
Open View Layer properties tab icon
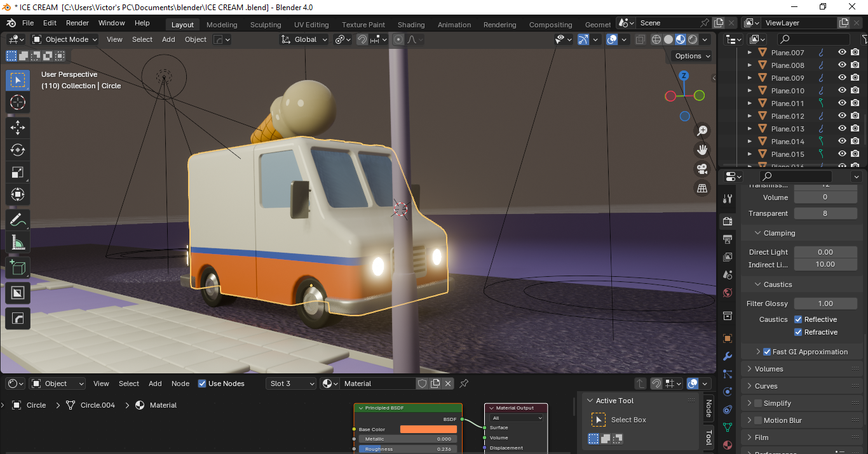pyautogui.click(x=728, y=257)
